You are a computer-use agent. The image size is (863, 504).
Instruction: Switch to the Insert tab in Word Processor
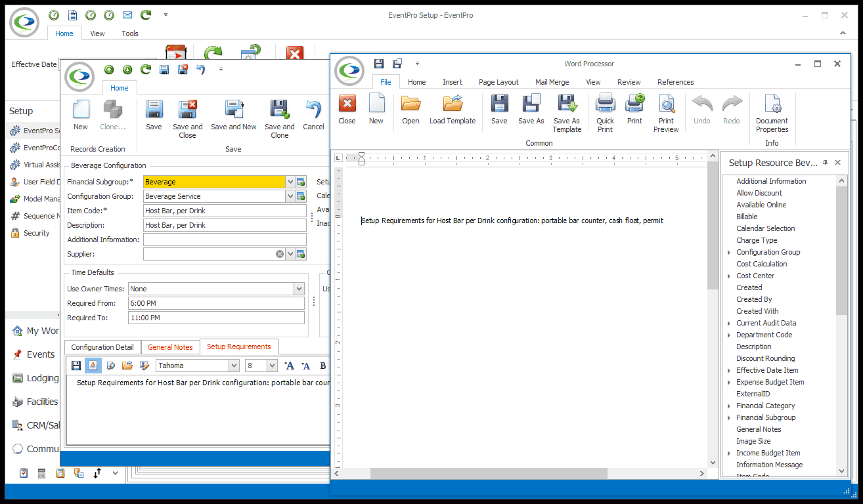[x=452, y=82]
